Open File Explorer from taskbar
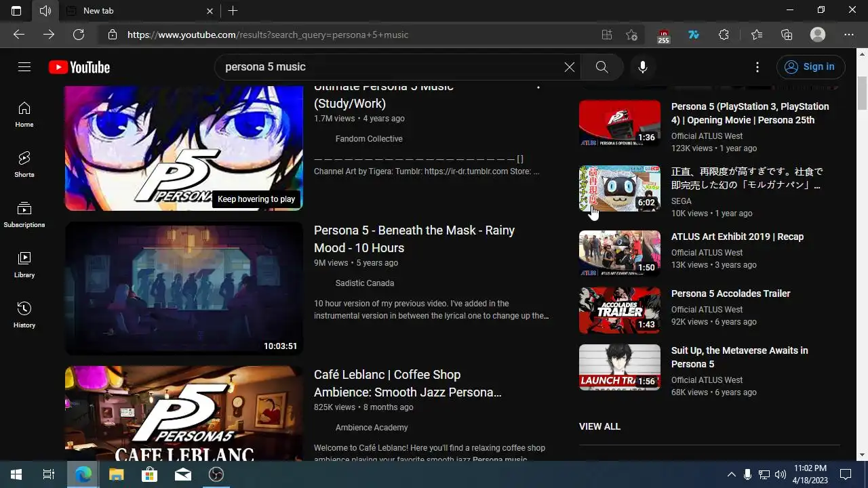This screenshot has width=868, height=488. [x=117, y=474]
